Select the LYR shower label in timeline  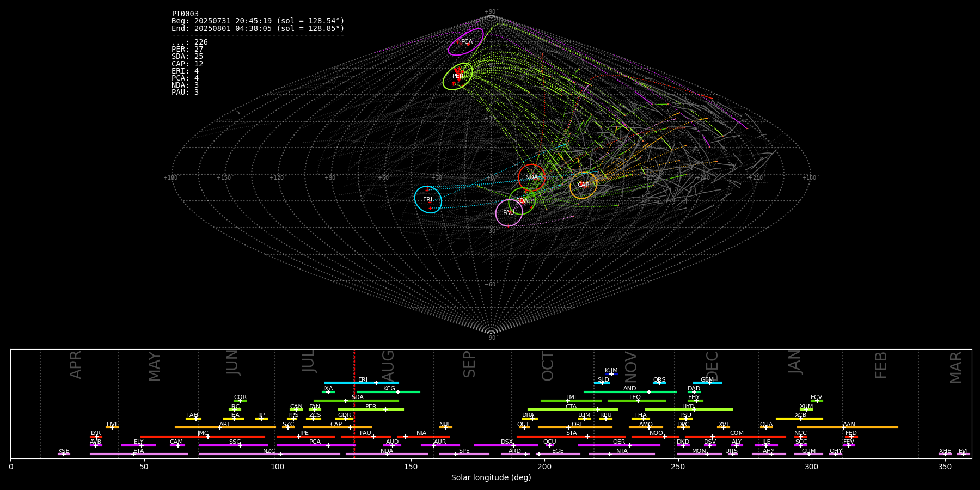tap(96, 433)
